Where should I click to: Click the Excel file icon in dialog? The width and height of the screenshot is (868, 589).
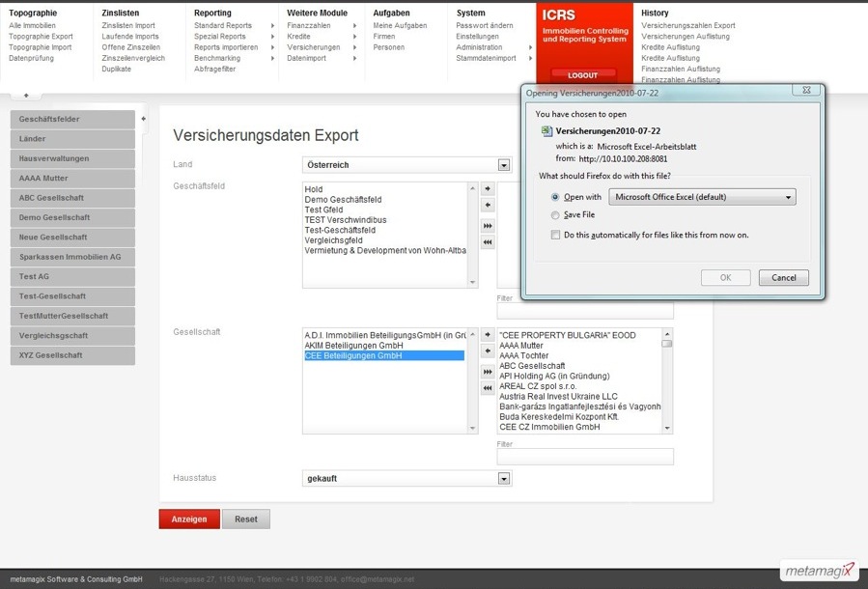(546, 131)
